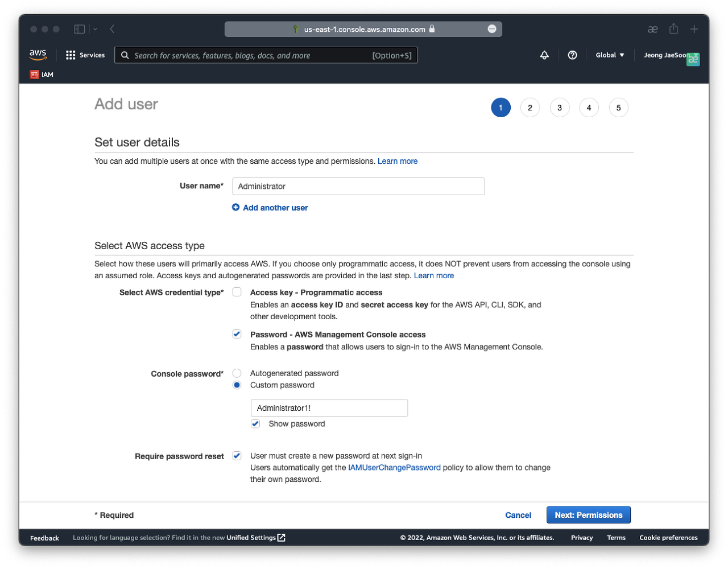This screenshot has height=569, width=728.
Task: Open Learn more link under access type
Action: (434, 275)
